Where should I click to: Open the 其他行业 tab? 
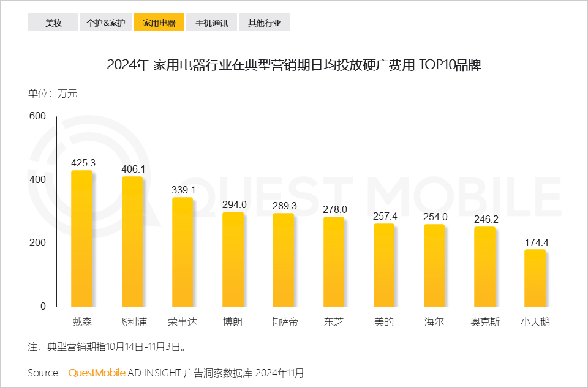tap(265, 23)
